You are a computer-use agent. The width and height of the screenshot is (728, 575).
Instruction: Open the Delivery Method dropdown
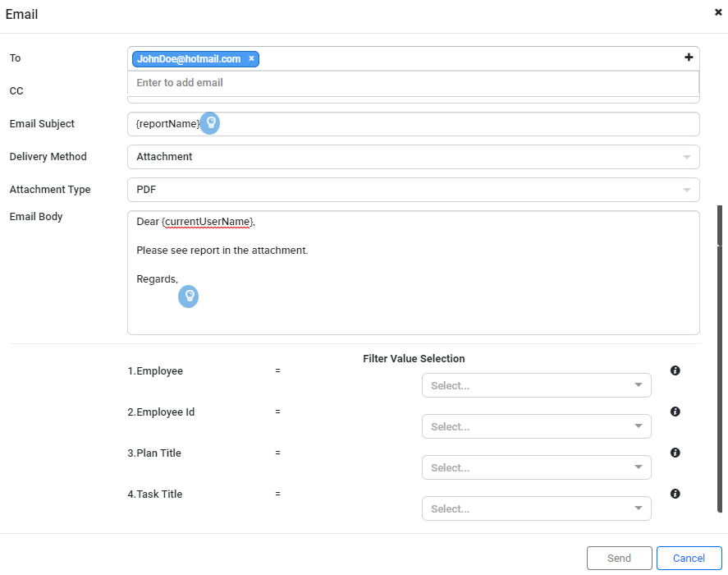point(413,157)
